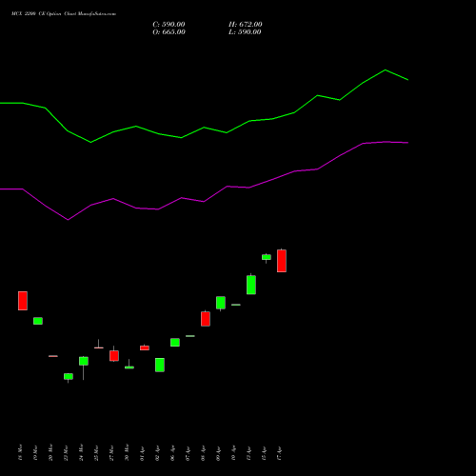Click the 02 Apr date label
Image resolution: width=476 pixels, height=476 pixels.
click(x=157, y=453)
